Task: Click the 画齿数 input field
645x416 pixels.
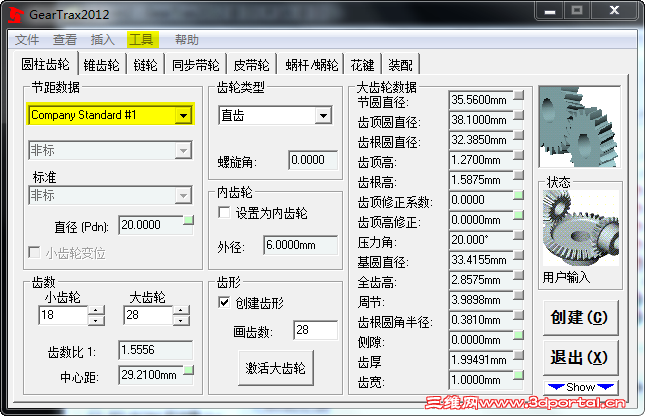Action: [x=316, y=330]
